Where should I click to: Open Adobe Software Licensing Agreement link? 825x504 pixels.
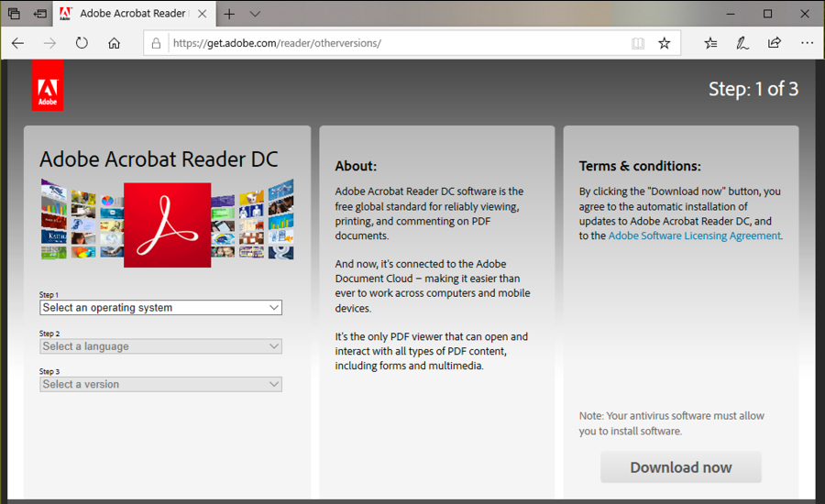tap(695, 236)
